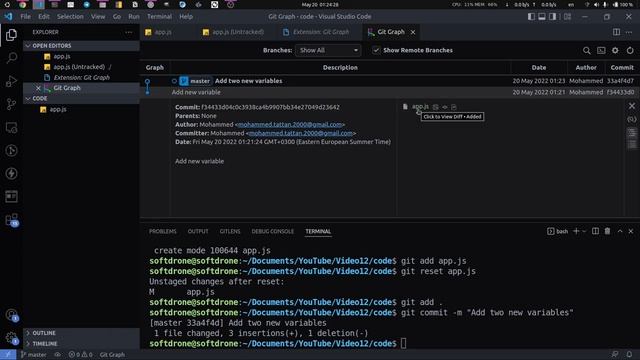
Task: Open Source Control view in activity bar
Action: [x=11, y=104]
